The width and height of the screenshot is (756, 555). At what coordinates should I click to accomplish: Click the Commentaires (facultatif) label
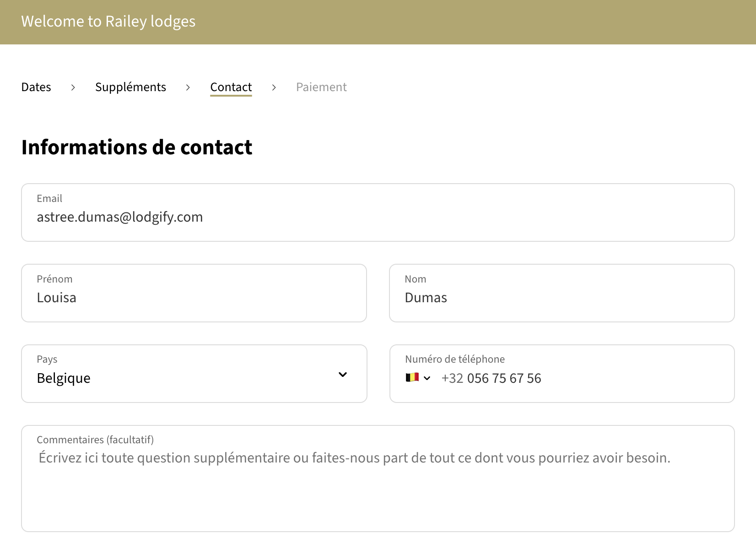click(95, 440)
